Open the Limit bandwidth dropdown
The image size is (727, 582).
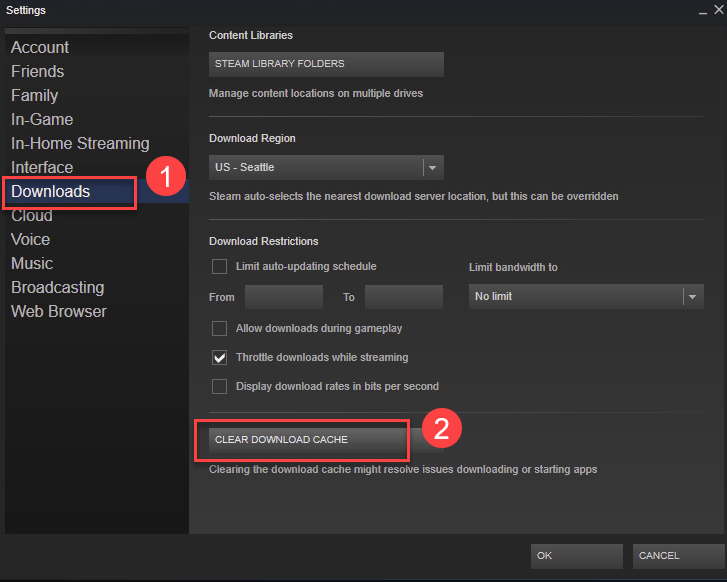[x=691, y=297]
